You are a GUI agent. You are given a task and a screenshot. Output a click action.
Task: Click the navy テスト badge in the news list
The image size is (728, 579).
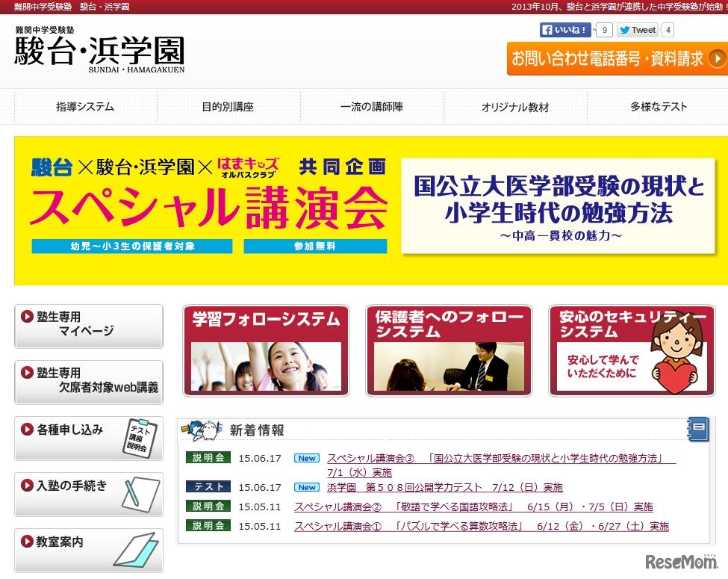[208, 487]
